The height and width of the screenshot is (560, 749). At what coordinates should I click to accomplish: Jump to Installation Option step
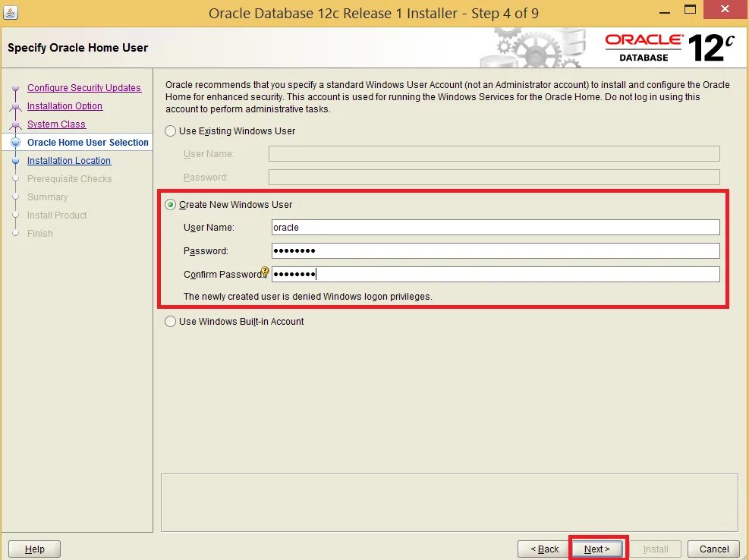click(65, 106)
